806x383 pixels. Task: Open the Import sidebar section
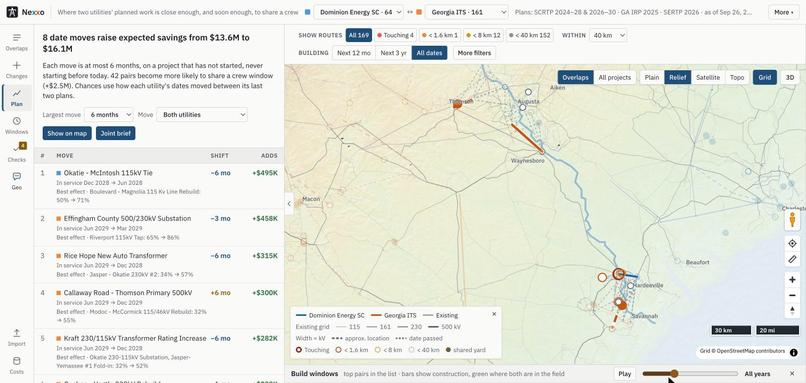click(x=17, y=337)
